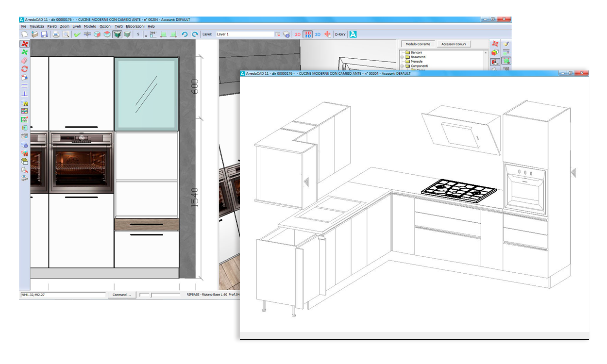The width and height of the screenshot is (607, 364).
Task: Click the ArredoCAD 'A' logo toolbar icon
Action: [x=353, y=34]
